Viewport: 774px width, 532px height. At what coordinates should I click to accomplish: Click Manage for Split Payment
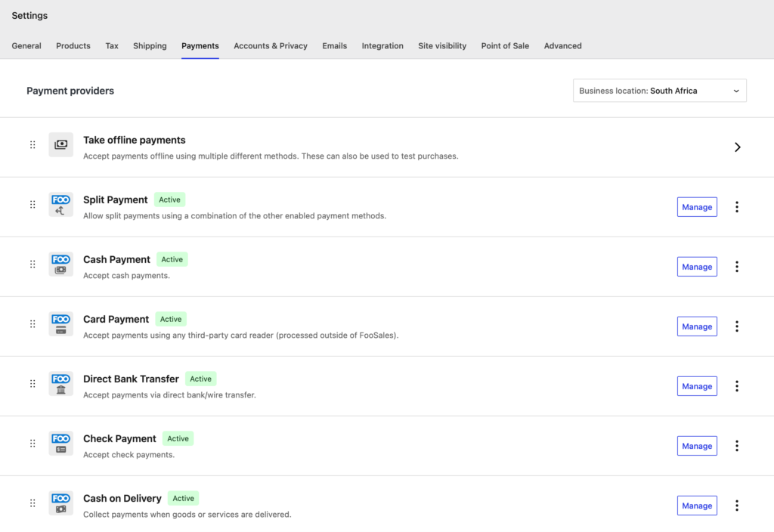click(697, 207)
